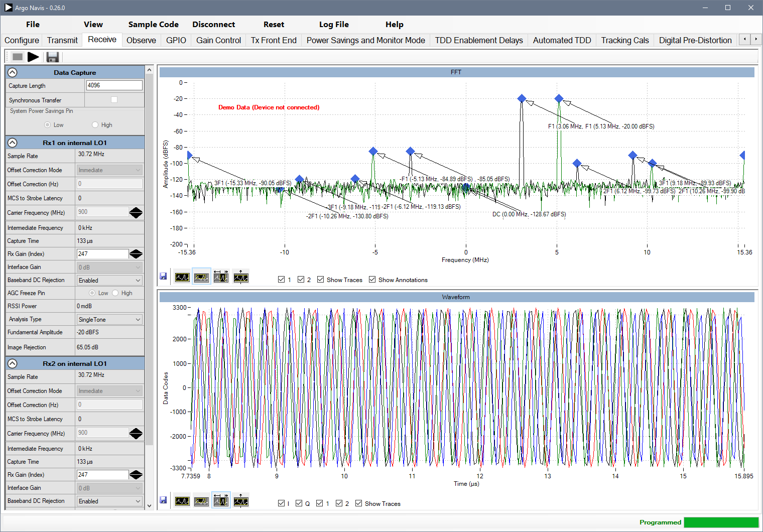Image resolution: width=763 pixels, height=532 pixels.
Task: Switch to the Observe tab
Action: pos(141,40)
